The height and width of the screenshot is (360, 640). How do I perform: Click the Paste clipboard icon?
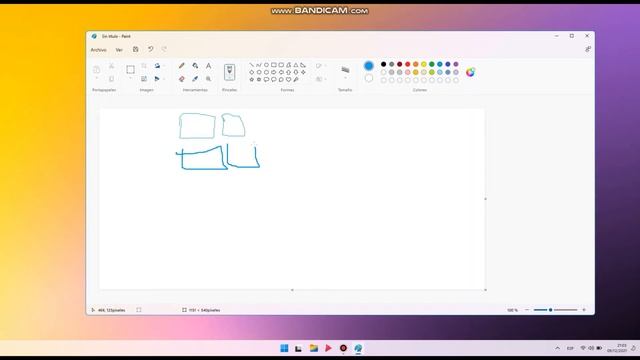pos(97,70)
